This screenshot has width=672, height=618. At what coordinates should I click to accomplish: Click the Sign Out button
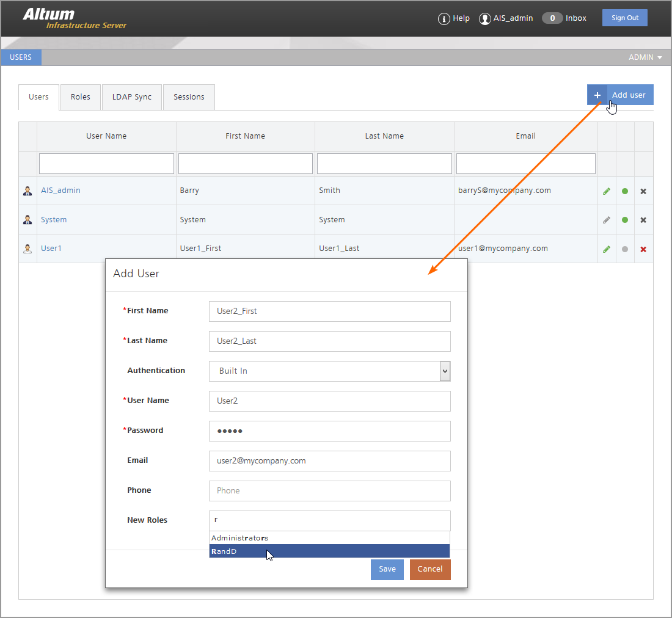coord(624,18)
